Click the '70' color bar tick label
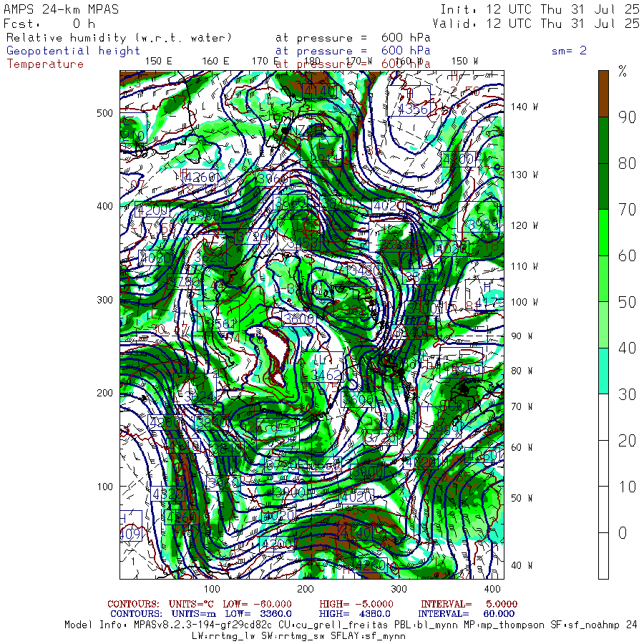 (x=627, y=210)
